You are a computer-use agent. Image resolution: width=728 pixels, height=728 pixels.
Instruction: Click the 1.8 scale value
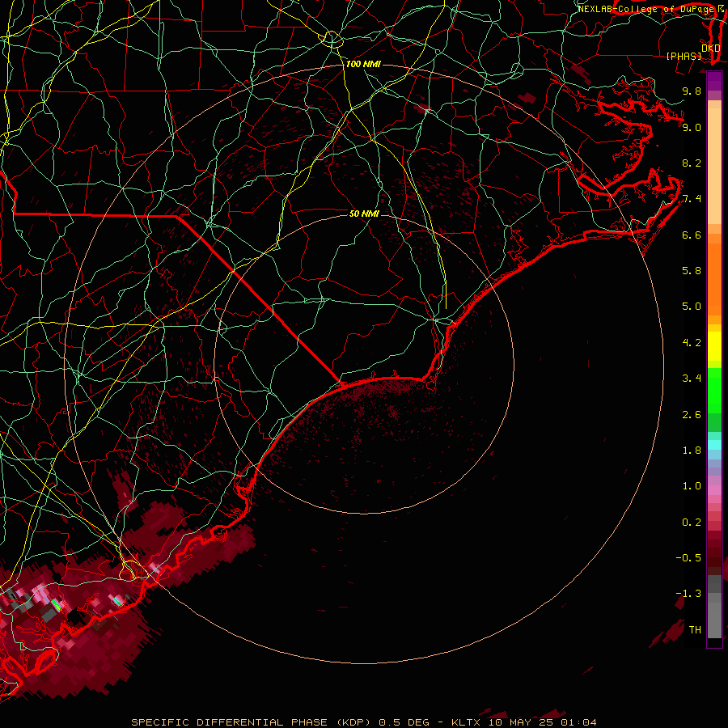692,451
